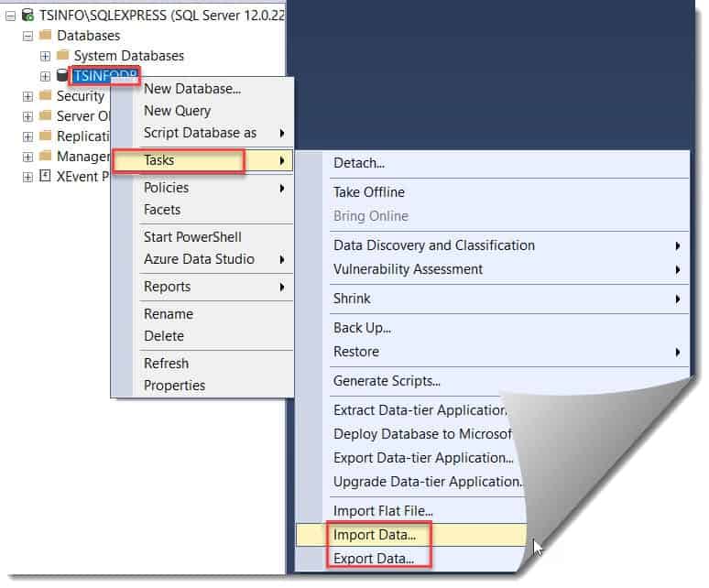Expand the XEvent Profiler node
Image resolution: width=709 pixels, height=588 pixels.
click(27, 177)
